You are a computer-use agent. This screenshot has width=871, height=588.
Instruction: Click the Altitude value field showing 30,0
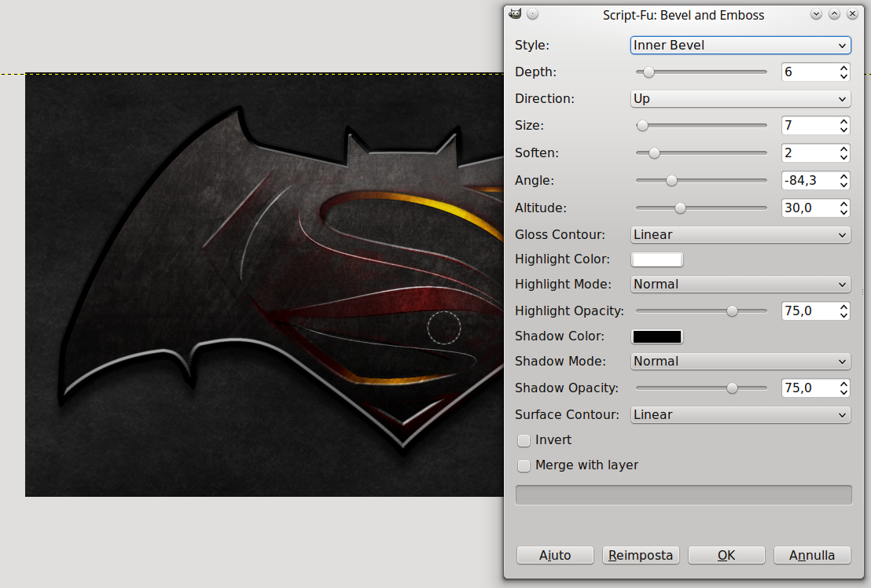(x=810, y=208)
